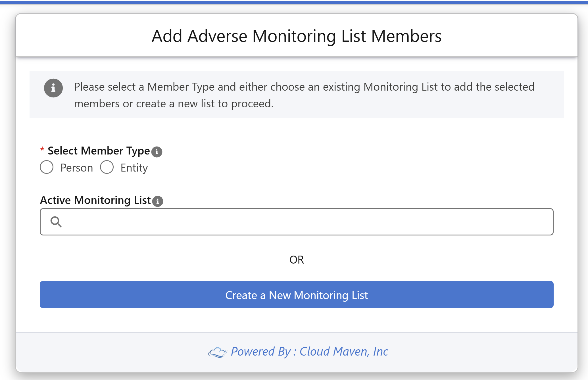This screenshot has width=588, height=380.
Task: Select the Entity radio button
Action: 107,167
